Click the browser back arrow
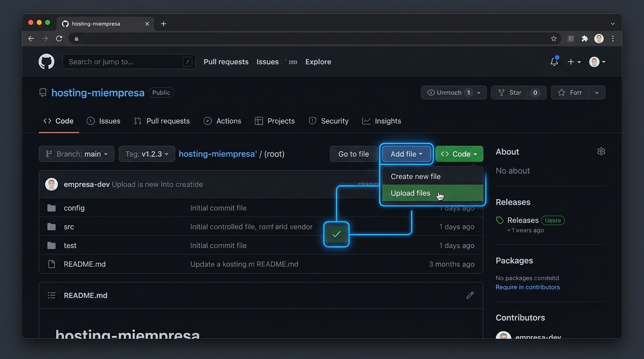This screenshot has width=644, height=359. [31, 38]
